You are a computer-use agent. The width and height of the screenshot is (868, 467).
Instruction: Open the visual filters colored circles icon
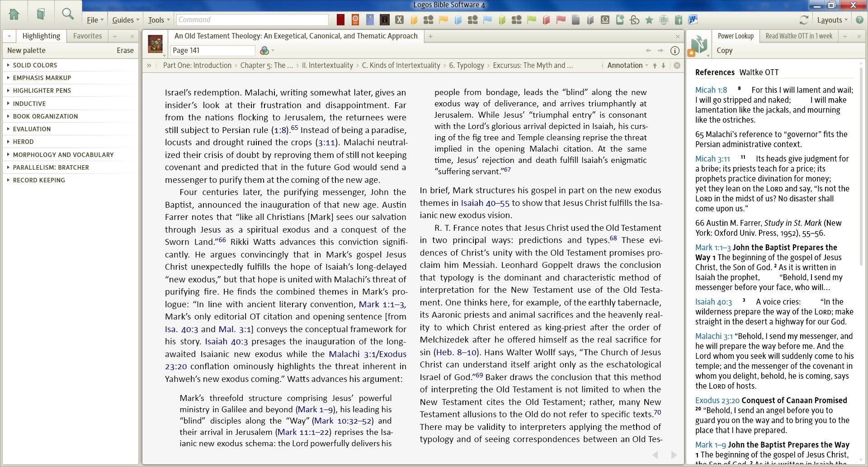pos(264,51)
